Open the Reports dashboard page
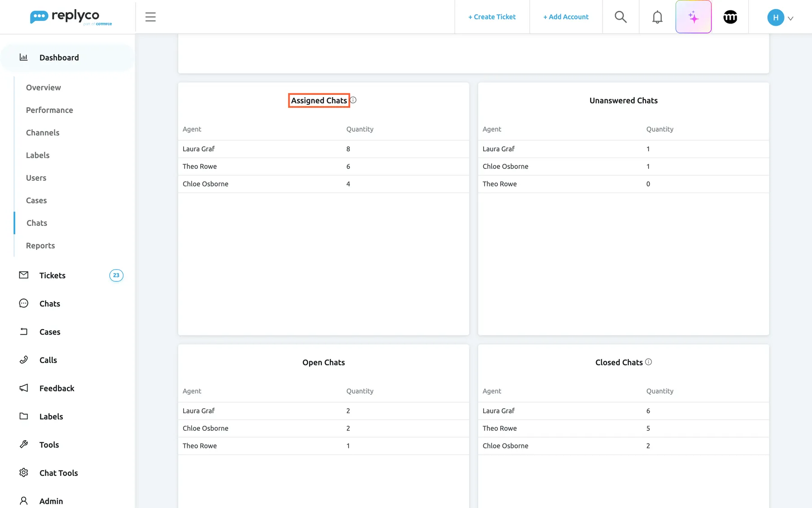812x508 pixels. point(40,246)
